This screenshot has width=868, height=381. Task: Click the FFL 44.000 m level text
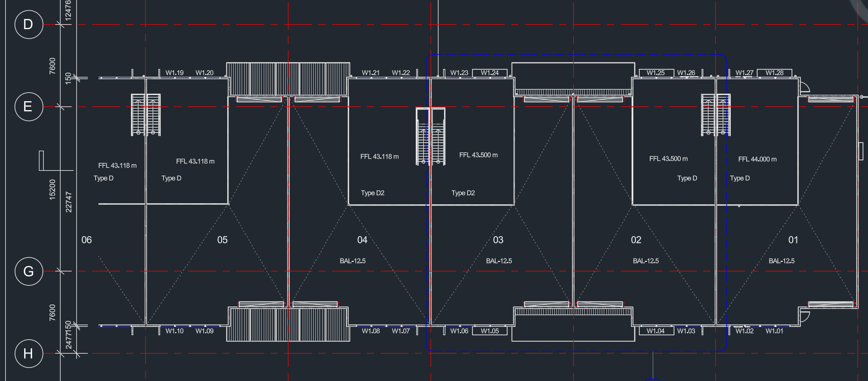[x=757, y=159]
